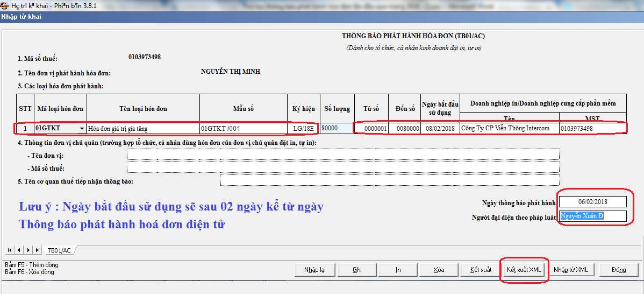
Task: Go to first sheet navigation arrow
Action: click(x=9, y=250)
